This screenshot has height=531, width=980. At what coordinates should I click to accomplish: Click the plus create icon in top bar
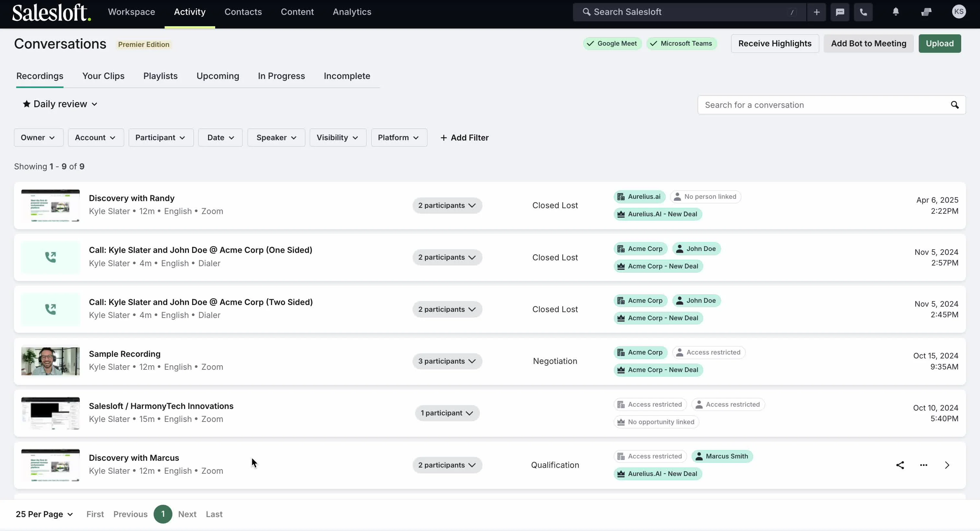(x=816, y=12)
